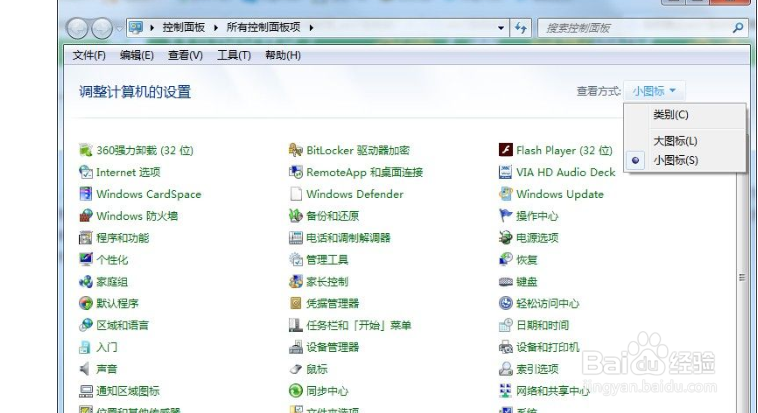Click the Forward navigation button
This screenshot has height=413, width=758.
click(x=102, y=29)
